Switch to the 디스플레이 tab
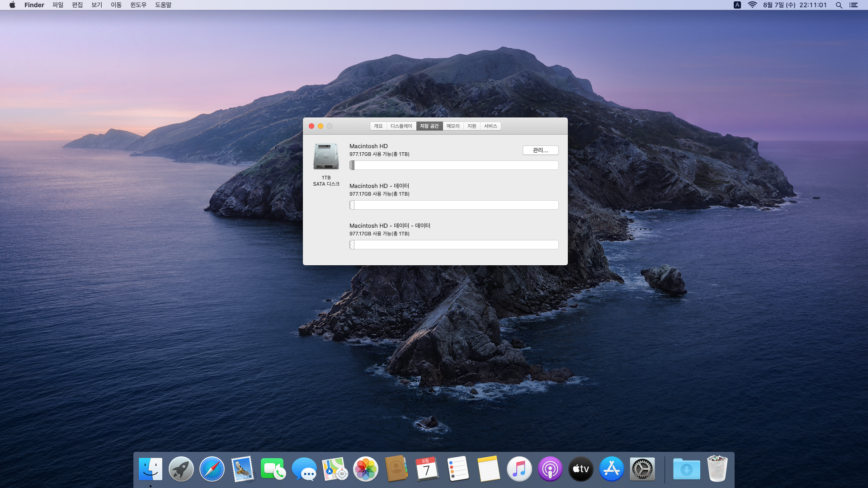 point(401,126)
